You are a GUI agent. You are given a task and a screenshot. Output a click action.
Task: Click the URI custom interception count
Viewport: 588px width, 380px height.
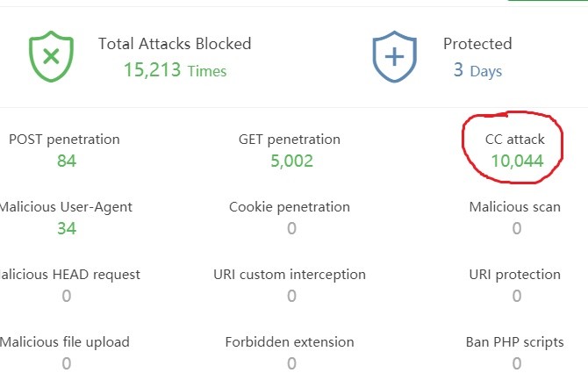click(x=291, y=296)
